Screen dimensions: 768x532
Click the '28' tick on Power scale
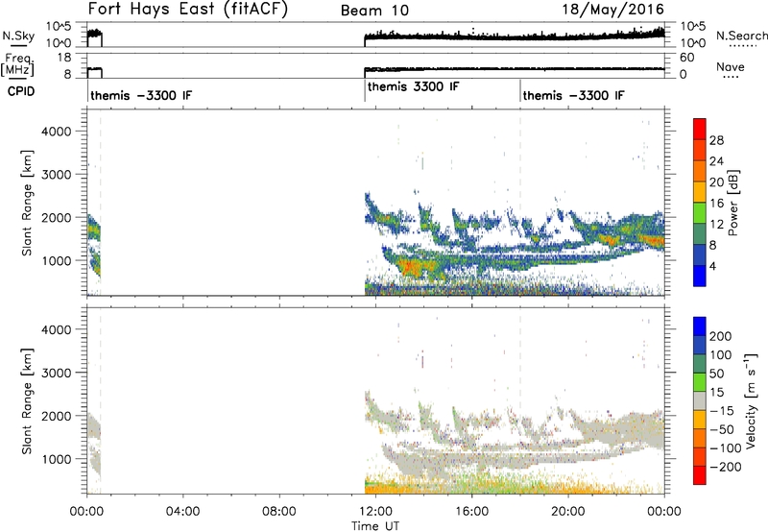(716, 140)
